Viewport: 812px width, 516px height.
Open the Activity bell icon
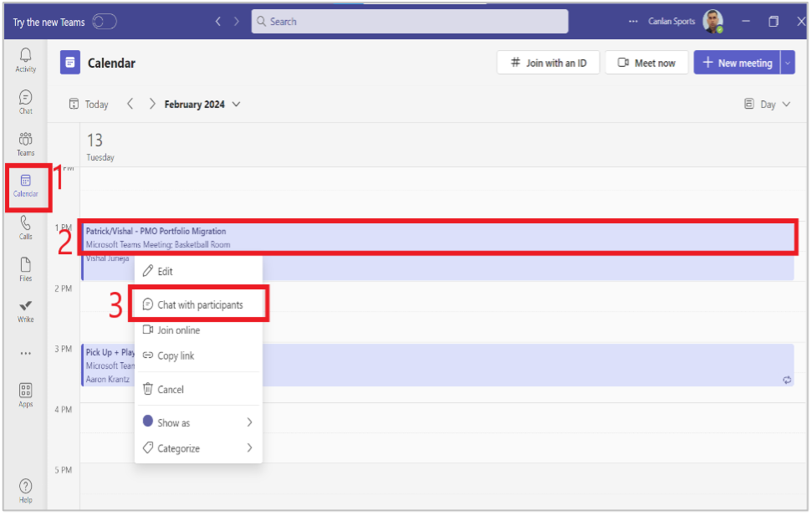pos(25,60)
